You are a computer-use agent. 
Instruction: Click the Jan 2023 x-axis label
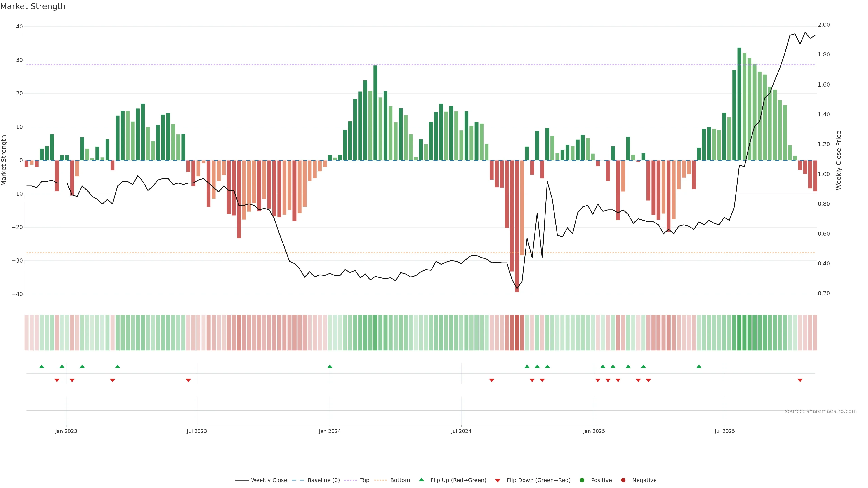(x=66, y=431)
